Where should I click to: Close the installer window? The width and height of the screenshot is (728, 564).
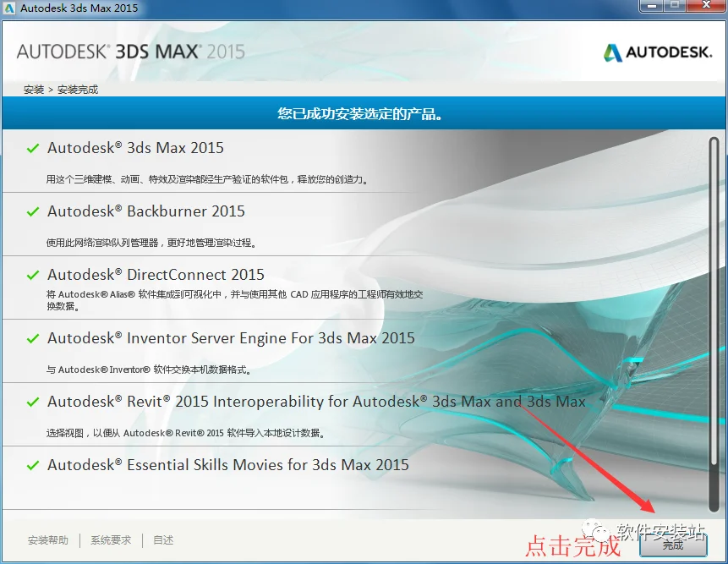(x=706, y=6)
